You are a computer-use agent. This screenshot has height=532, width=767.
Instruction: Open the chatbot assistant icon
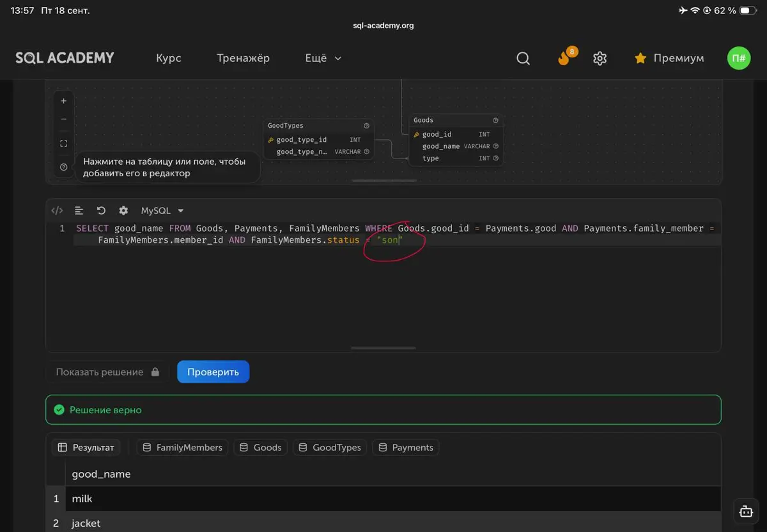click(745, 510)
